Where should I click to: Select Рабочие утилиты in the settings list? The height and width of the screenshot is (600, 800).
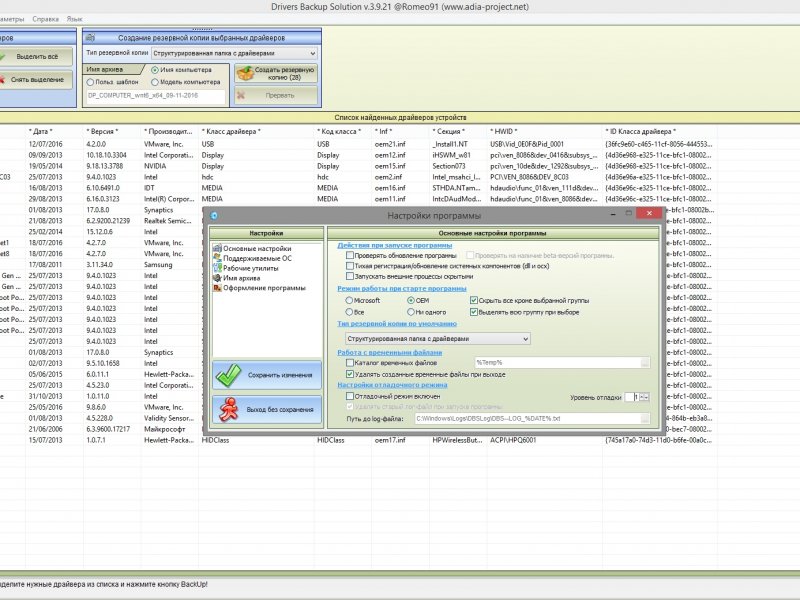click(251, 268)
